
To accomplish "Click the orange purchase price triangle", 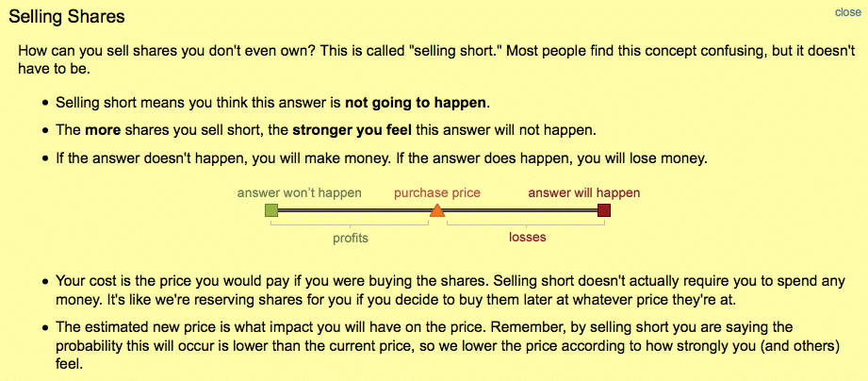I will coord(437,210).
